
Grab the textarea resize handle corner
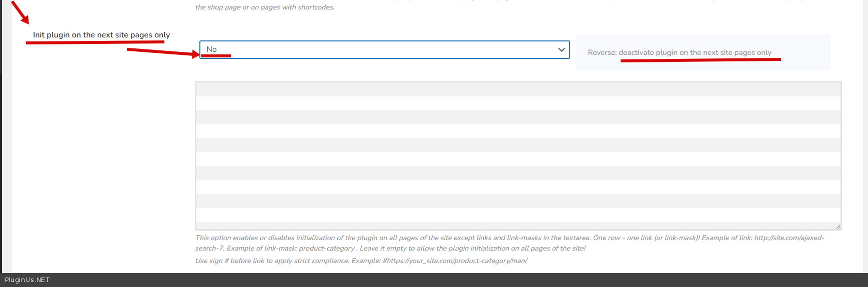(838, 227)
